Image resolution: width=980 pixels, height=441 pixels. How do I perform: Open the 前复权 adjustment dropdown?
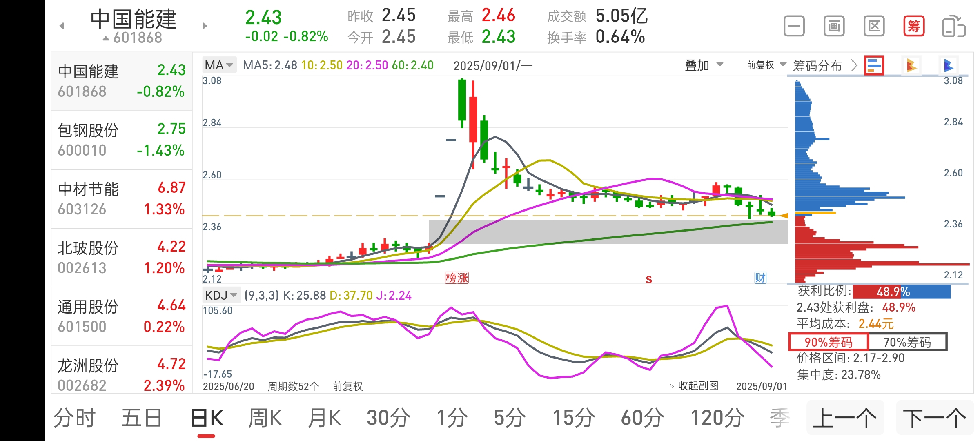point(766,65)
